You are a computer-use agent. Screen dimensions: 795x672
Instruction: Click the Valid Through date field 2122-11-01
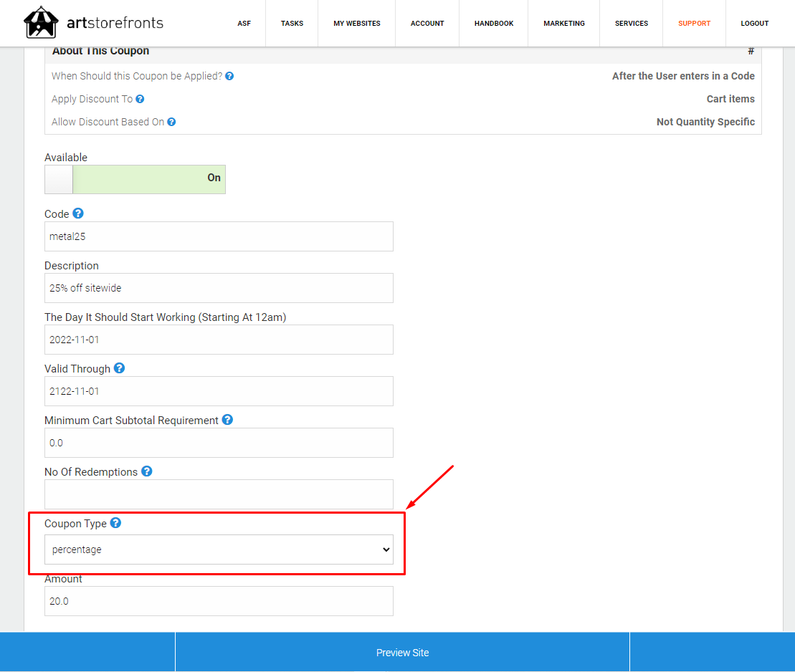click(219, 391)
